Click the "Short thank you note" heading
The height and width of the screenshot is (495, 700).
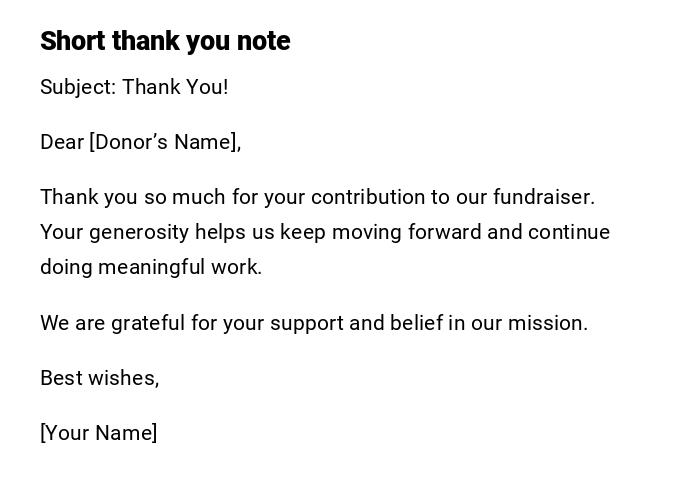click(x=165, y=41)
